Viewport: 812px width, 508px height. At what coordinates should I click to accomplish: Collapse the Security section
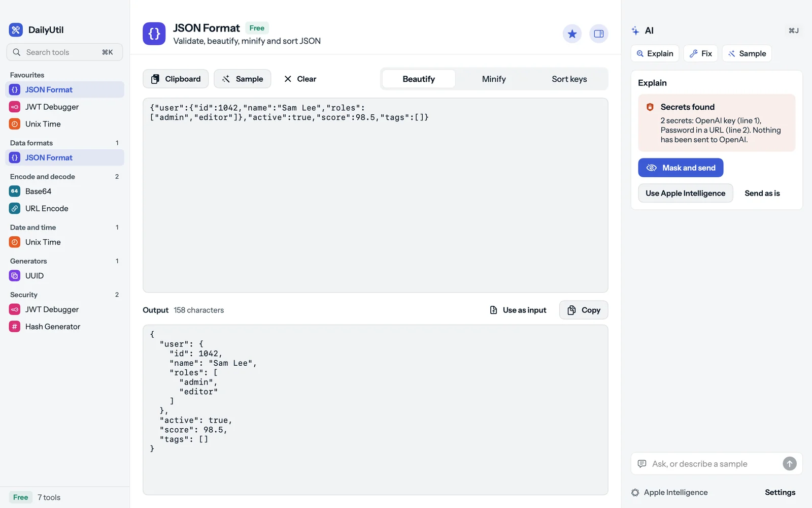(x=64, y=295)
